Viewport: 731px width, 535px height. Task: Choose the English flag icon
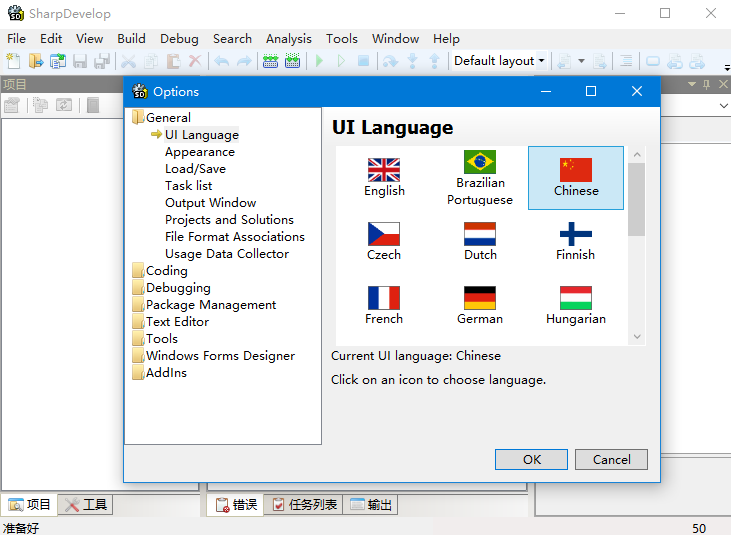pyautogui.click(x=384, y=169)
